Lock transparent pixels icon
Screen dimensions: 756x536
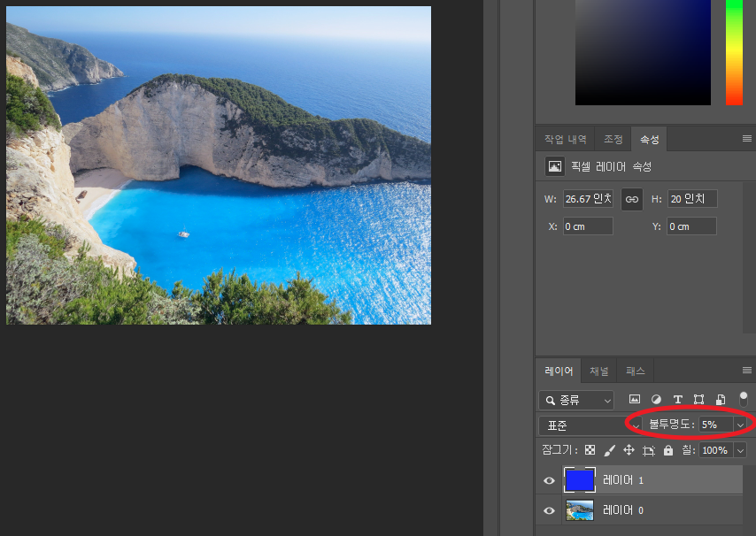click(x=590, y=450)
